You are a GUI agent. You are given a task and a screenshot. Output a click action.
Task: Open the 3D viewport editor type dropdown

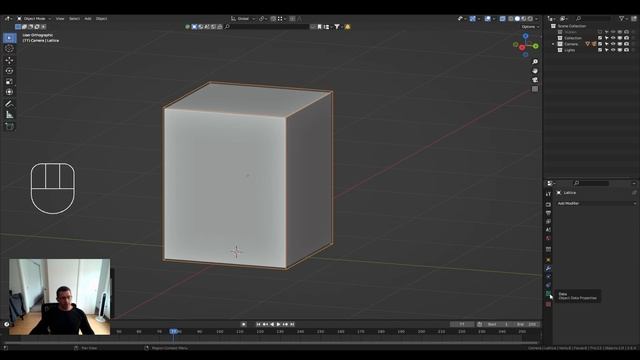click(x=8, y=18)
